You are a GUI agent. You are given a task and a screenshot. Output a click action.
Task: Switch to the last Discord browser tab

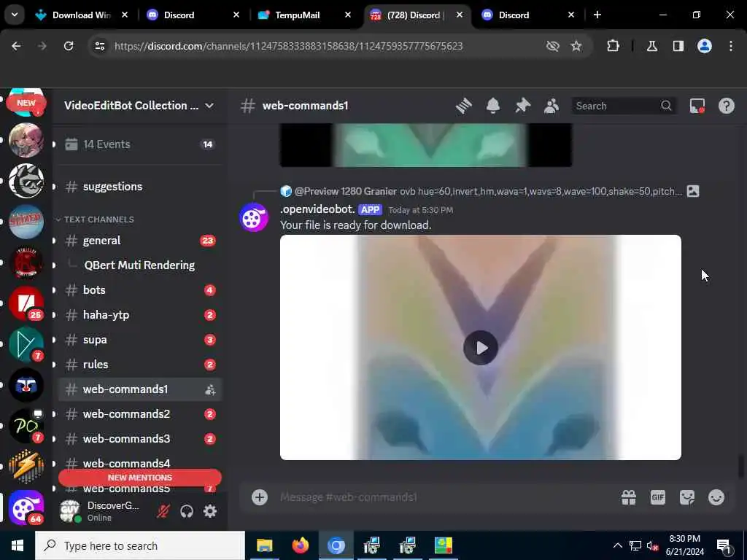(528, 15)
